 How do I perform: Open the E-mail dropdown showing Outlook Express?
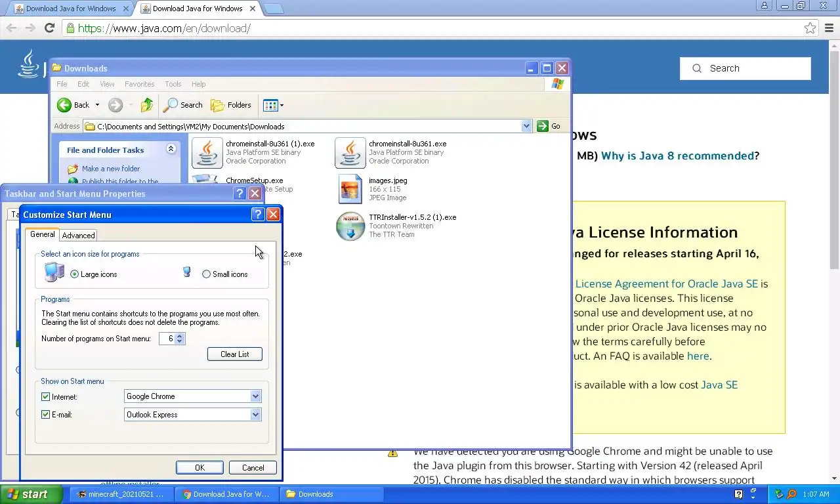(256, 415)
